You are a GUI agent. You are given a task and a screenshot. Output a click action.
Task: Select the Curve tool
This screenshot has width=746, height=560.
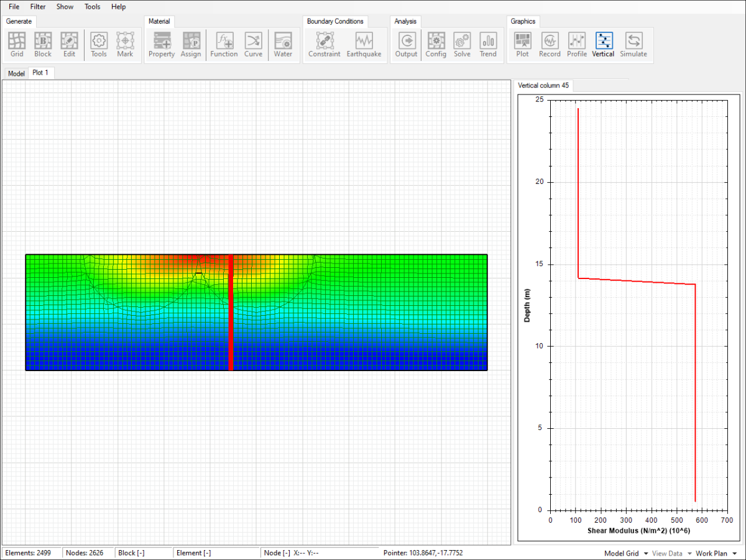point(253,45)
